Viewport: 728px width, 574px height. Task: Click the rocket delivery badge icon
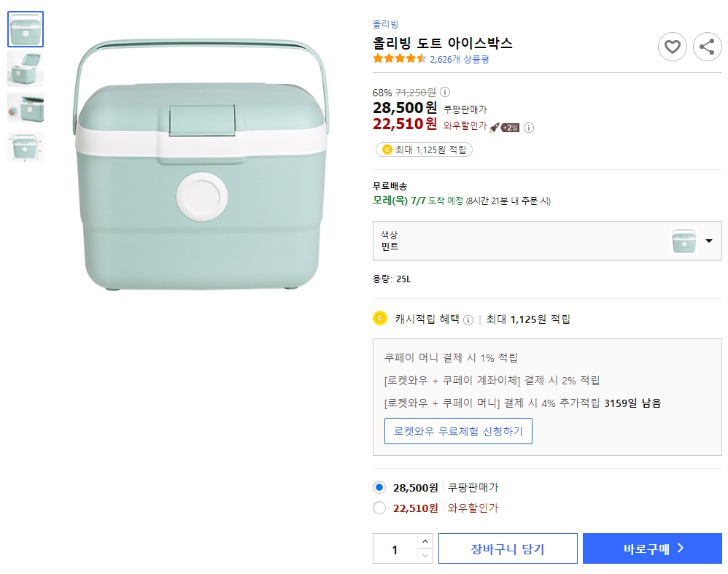coord(504,127)
